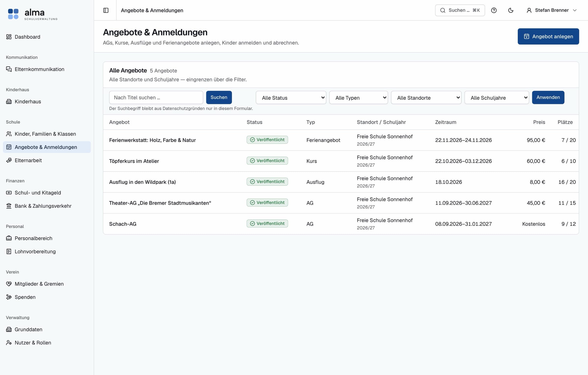Open help via the question mark icon
Screen dimensions: 588x375
494,10
